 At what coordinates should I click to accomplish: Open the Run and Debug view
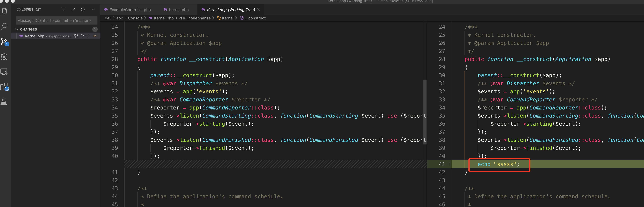pyautogui.click(x=4, y=57)
